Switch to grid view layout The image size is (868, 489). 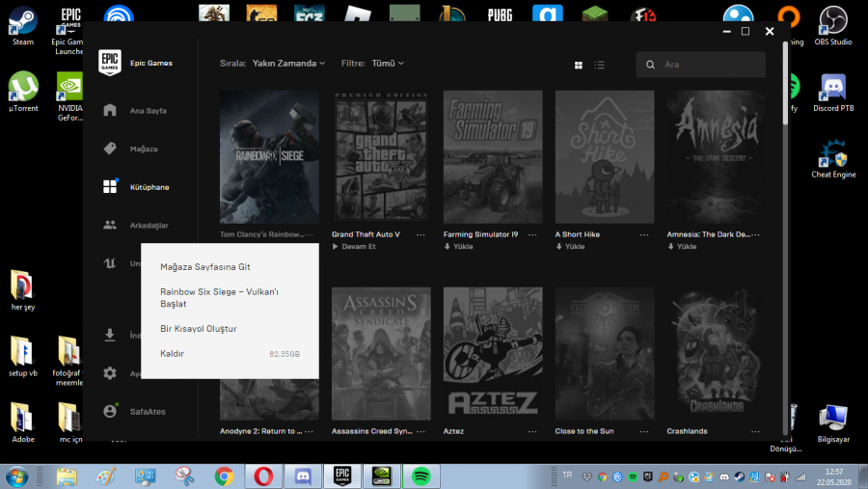[579, 65]
